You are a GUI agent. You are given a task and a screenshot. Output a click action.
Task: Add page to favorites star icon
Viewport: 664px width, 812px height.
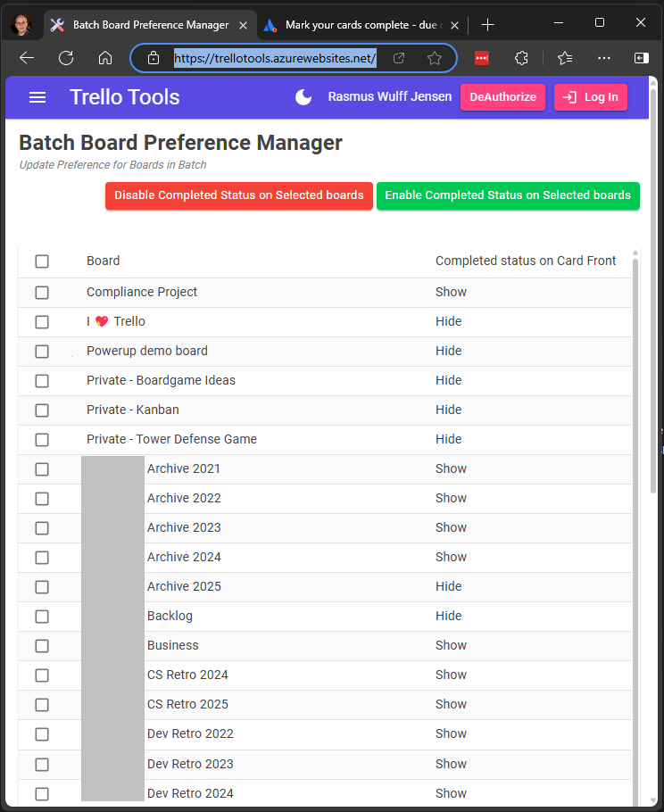[435, 58]
